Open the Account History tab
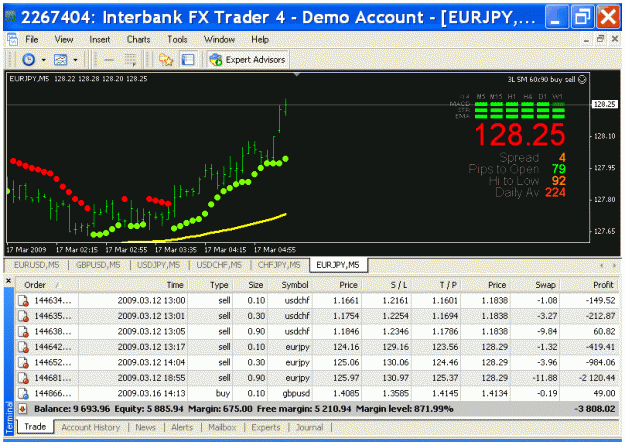The width and height of the screenshot is (625, 442). (90, 427)
